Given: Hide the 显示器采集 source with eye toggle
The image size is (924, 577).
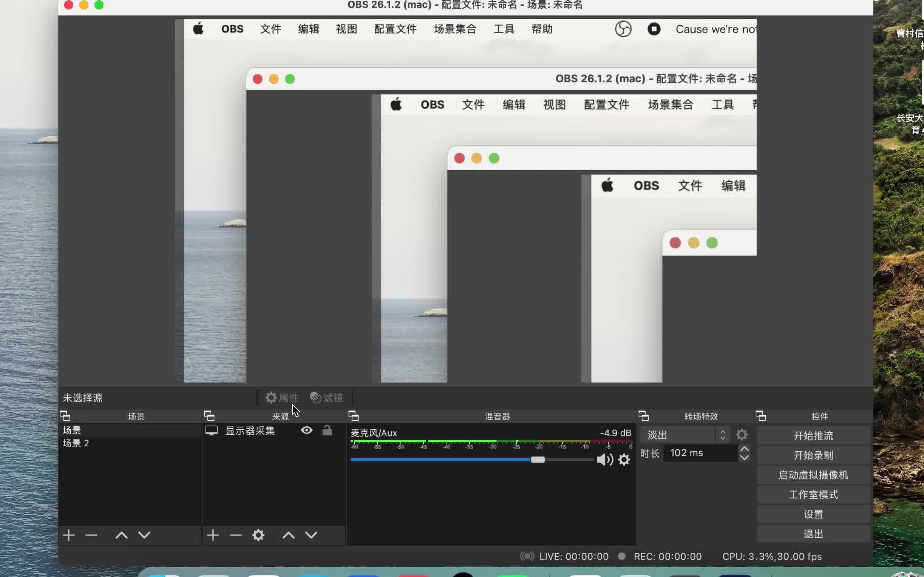Looking at the screenshot, I should coord(307,430).
